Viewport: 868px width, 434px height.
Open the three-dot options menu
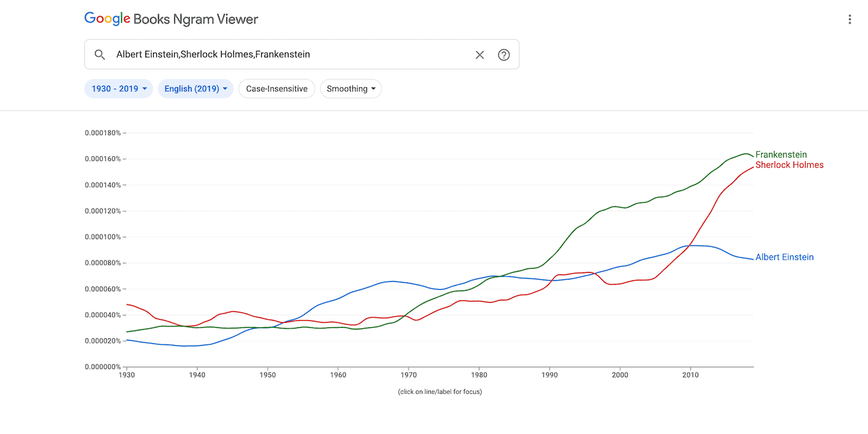click(850, 19)
